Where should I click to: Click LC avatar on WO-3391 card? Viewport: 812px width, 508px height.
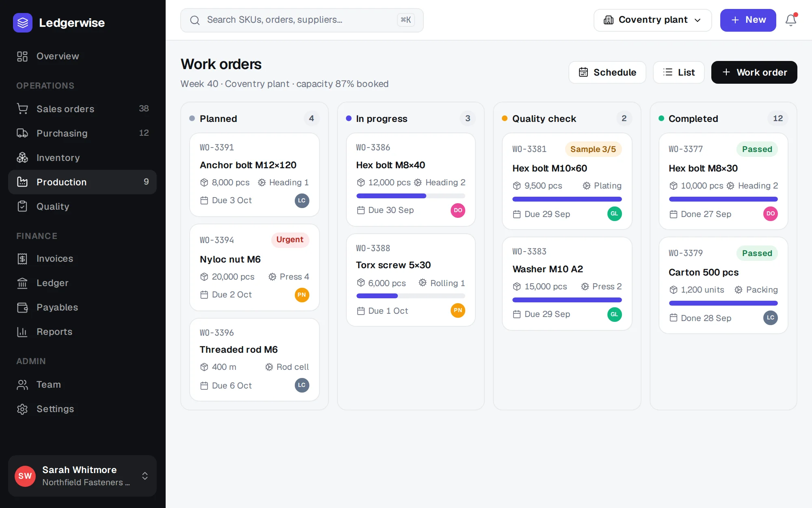click(x=302, y=200)
